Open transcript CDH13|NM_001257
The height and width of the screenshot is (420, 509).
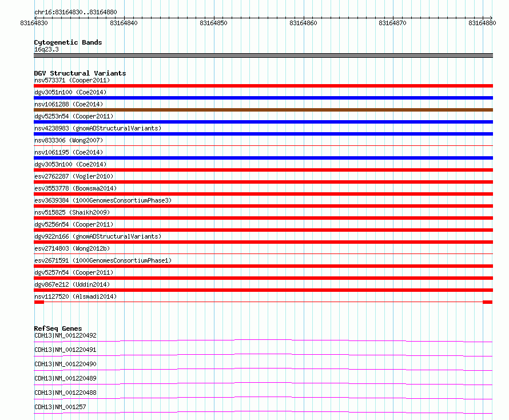(60, 407)
